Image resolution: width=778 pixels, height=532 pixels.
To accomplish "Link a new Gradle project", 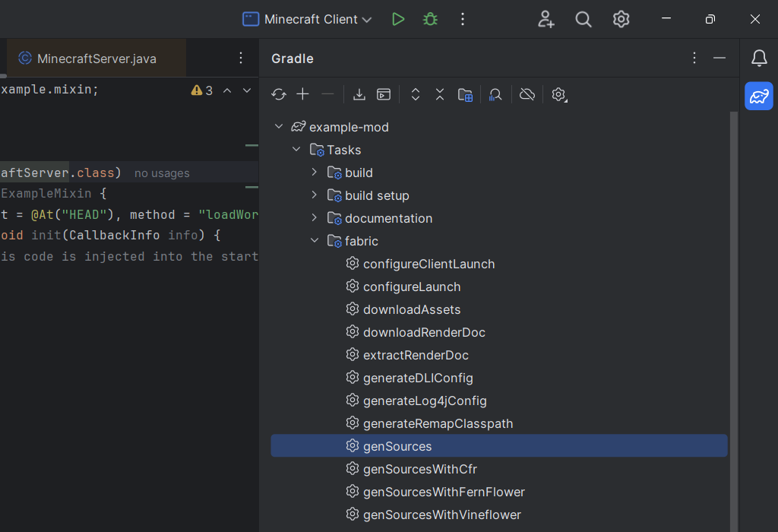I will click(302, 94).
